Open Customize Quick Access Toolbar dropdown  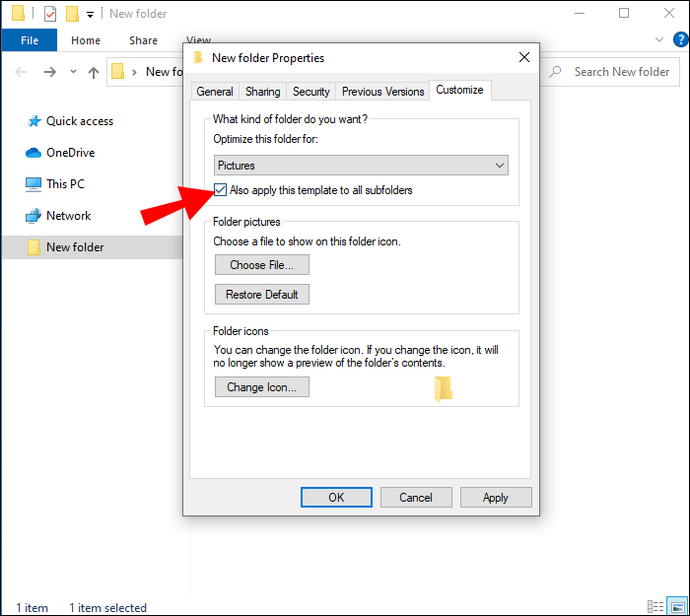pyautogui.click(x=90, y=15)
